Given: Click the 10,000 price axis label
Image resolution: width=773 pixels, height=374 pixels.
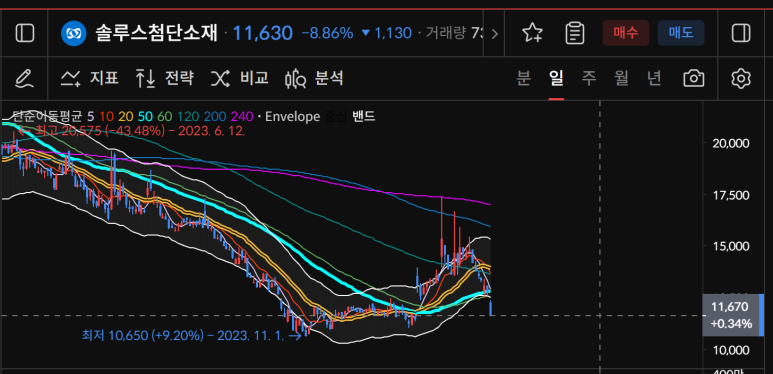Looking at the screenshot, I should click(x=731, y=350).
